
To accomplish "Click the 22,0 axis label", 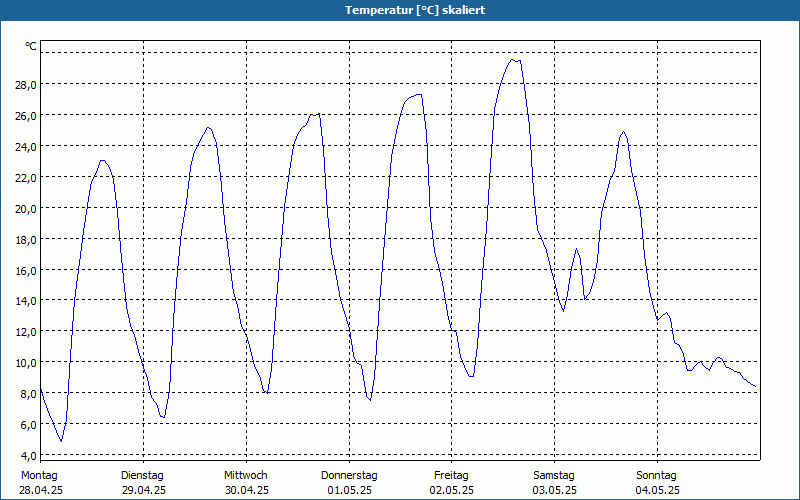I will click(x=26, y=178).
